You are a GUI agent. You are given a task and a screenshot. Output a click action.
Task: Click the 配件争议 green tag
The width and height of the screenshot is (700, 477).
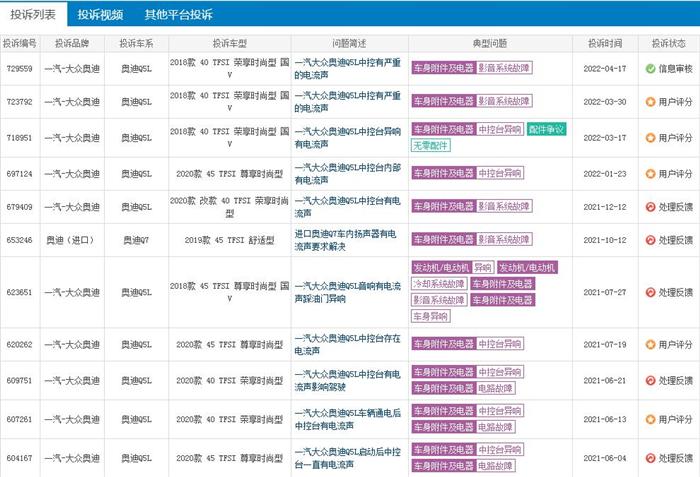(546, 130)
